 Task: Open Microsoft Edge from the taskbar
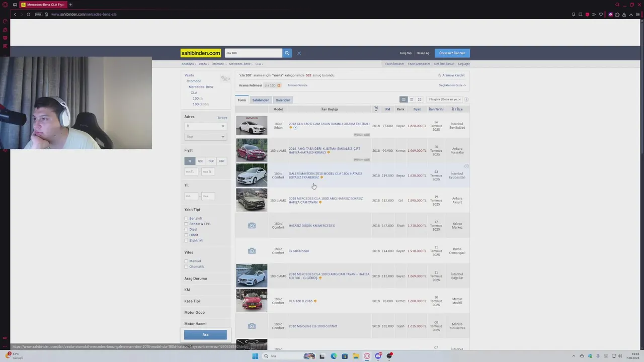pos(334,356)
